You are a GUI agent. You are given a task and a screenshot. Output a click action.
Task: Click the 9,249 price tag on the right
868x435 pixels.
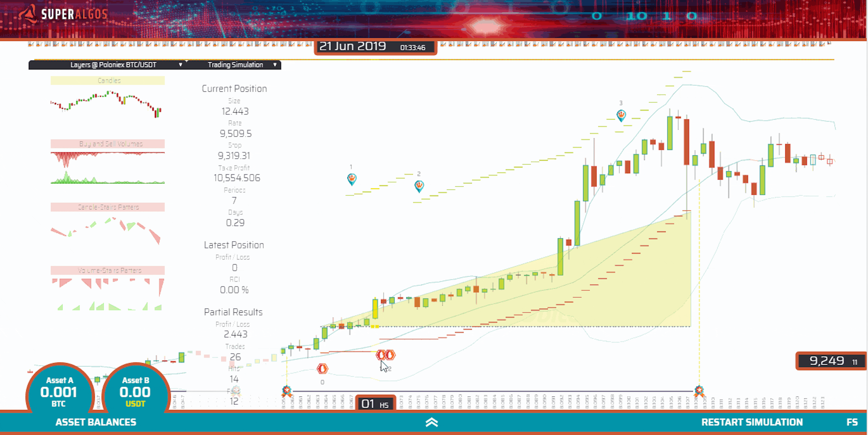pyautogui.click(x=830, y=361)
